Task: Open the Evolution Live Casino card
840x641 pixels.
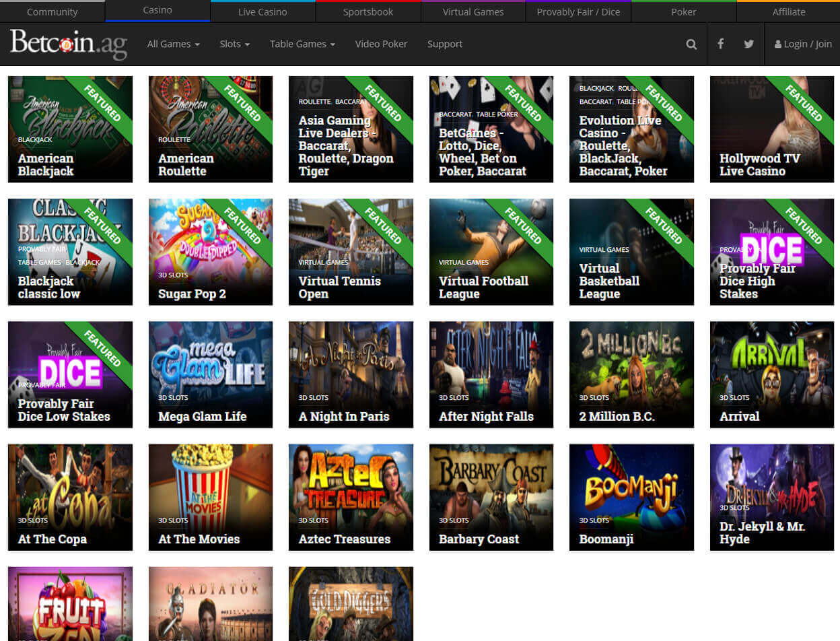Action: pyautogui.click(x=631, y=129)
